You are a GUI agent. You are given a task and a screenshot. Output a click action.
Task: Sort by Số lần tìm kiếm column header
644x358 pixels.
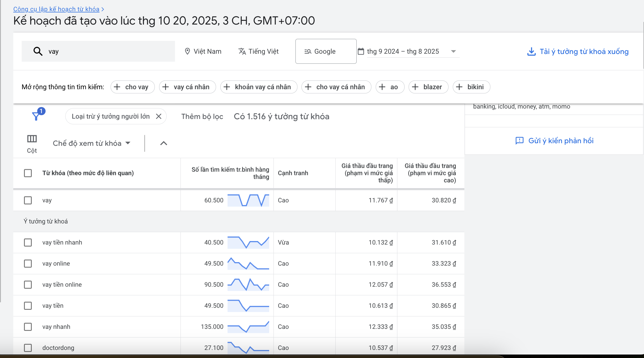pos(230,173)
